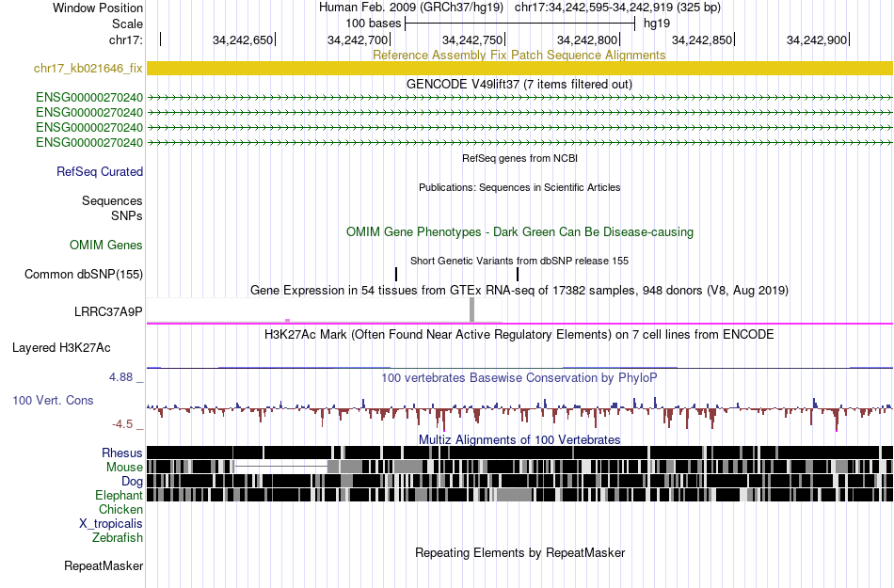Click the Dog alignment row
The image size is (894, 588).
[x=519, y=481]
